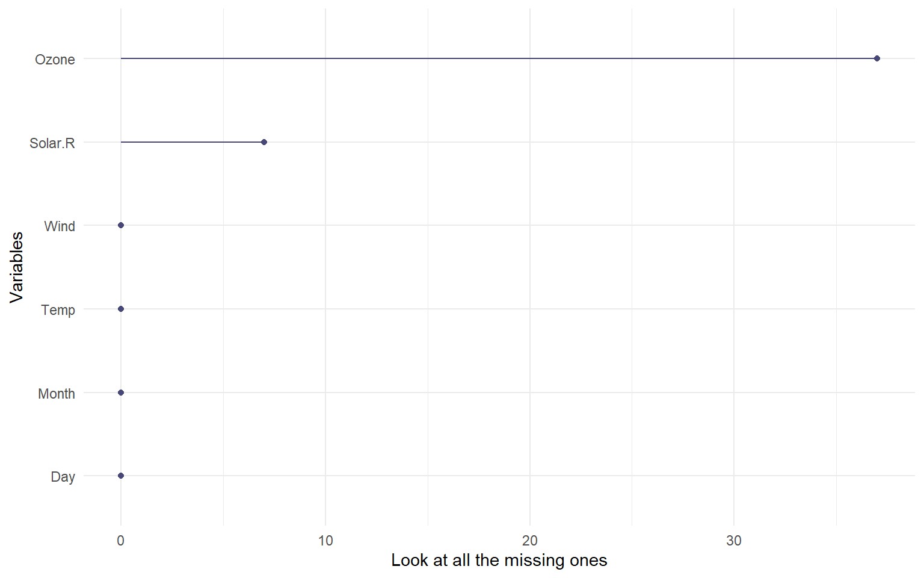Click the Solar.R y-axis label
The width and height of the screenshot is (924, 578).
pyautogui.click(x=52, y=143)
